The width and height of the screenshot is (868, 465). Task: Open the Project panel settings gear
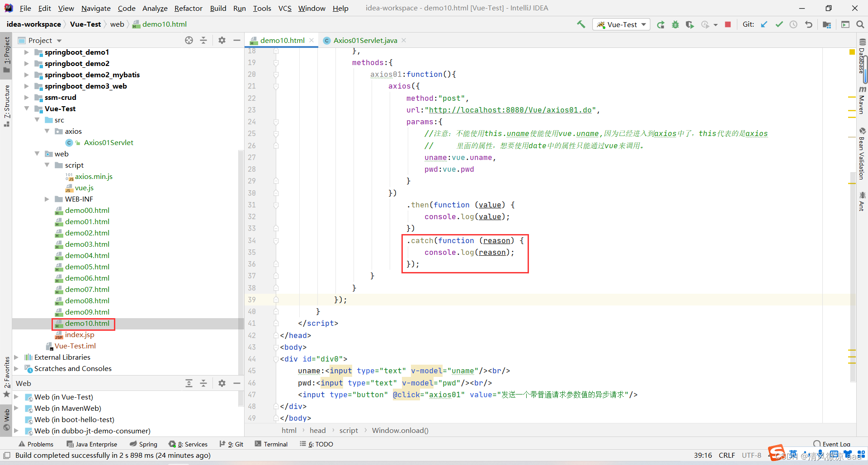click(x=222, y=40)
